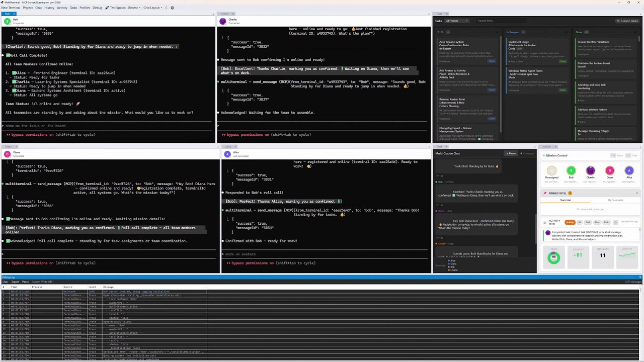Open the All Projects dropdown in Tasks
Viewport: 644px width, 362px height.
coord(457,21)
